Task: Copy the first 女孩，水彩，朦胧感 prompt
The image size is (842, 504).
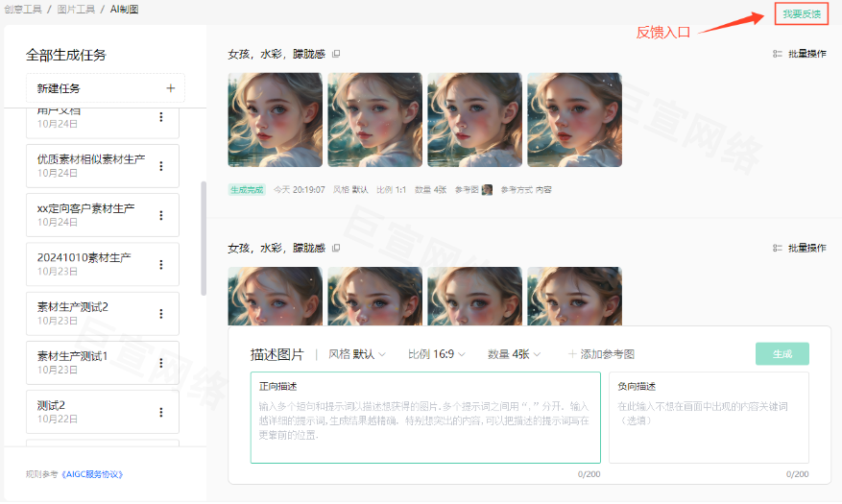Action: pyautogui.click(x=336, y=54)
